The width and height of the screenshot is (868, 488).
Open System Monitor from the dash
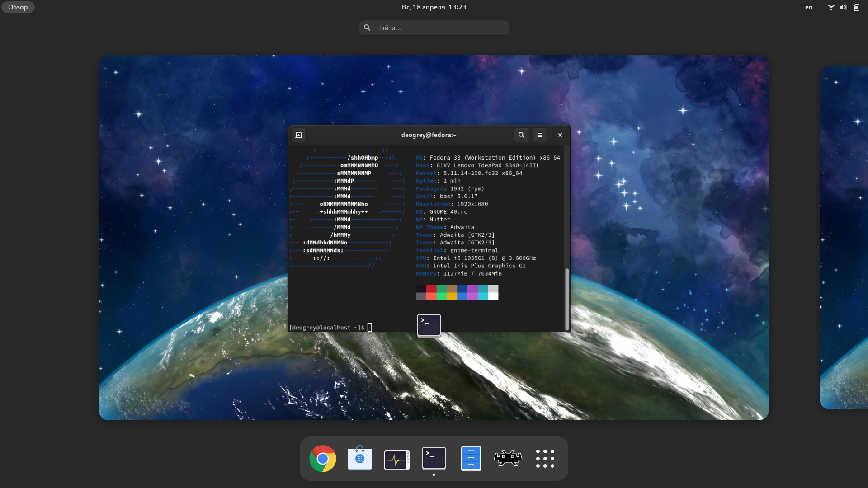point(397,460)
